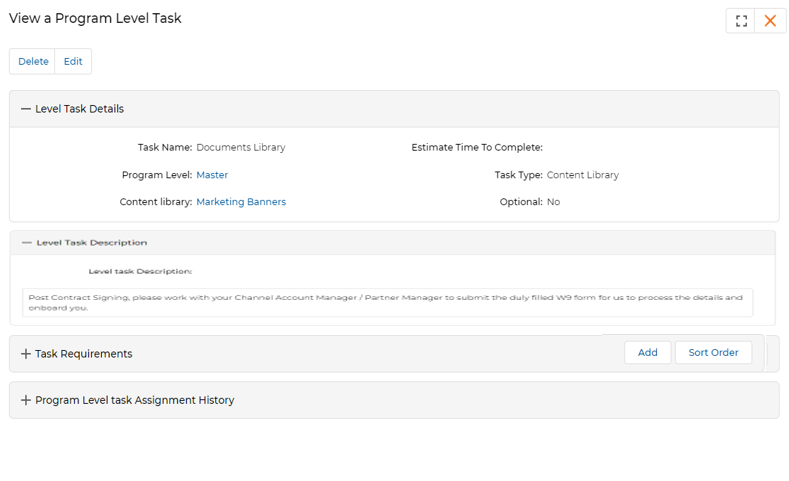The height and width of the screenshot is (481, 789).
Task: Add a new task requirement
Action: (x=648, y=353)
